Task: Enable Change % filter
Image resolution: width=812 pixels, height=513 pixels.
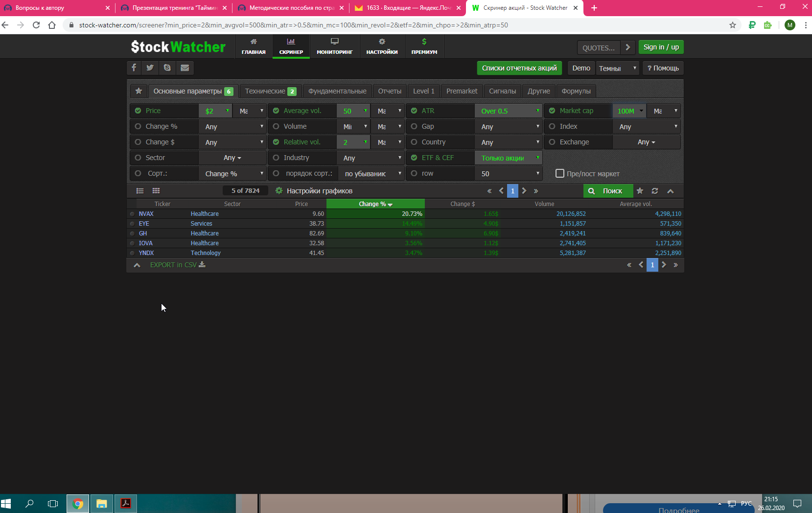Action: 138,126
